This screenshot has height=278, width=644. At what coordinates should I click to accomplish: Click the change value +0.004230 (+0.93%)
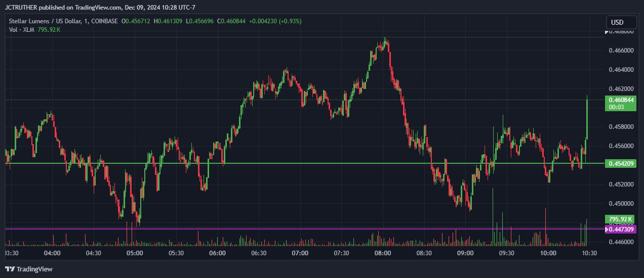point(275,21)
